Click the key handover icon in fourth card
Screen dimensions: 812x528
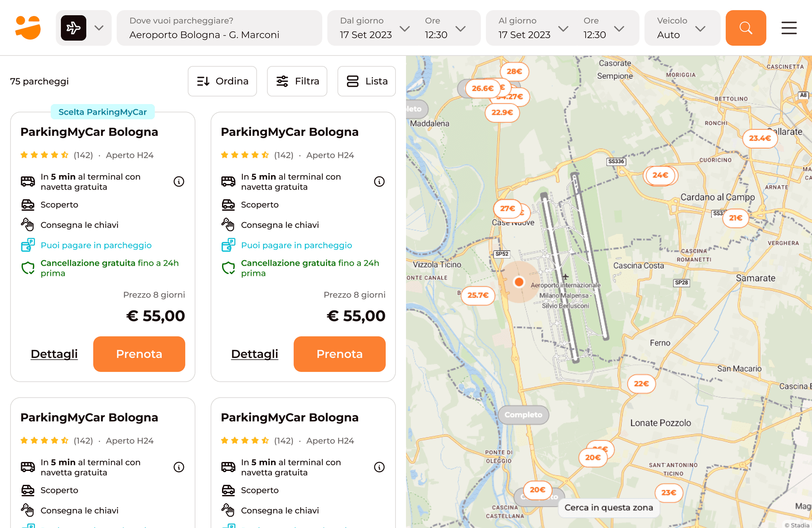pos(228,511)
